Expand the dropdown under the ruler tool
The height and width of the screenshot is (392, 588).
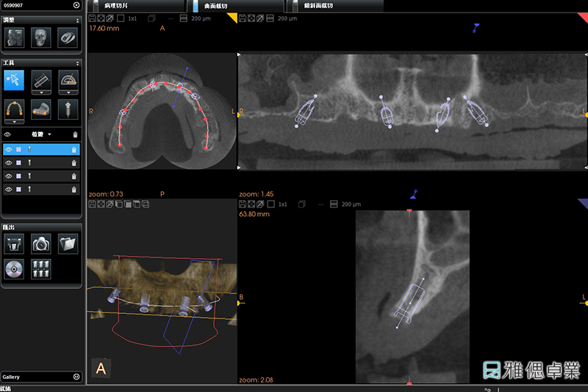tap(42, 93)
